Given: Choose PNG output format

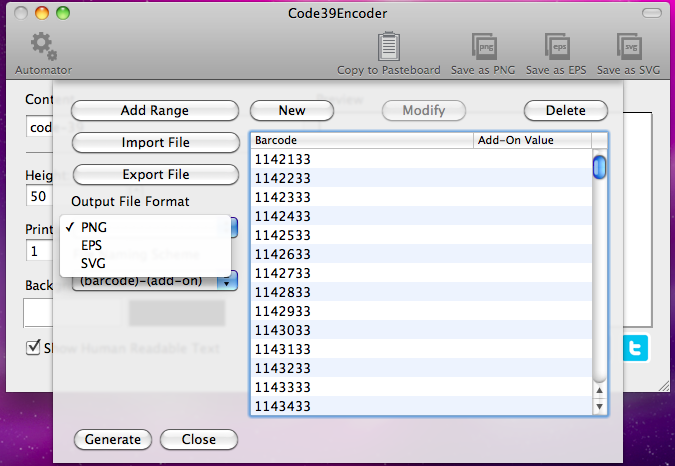Looking at the screenshot, I should click(146, 227).
